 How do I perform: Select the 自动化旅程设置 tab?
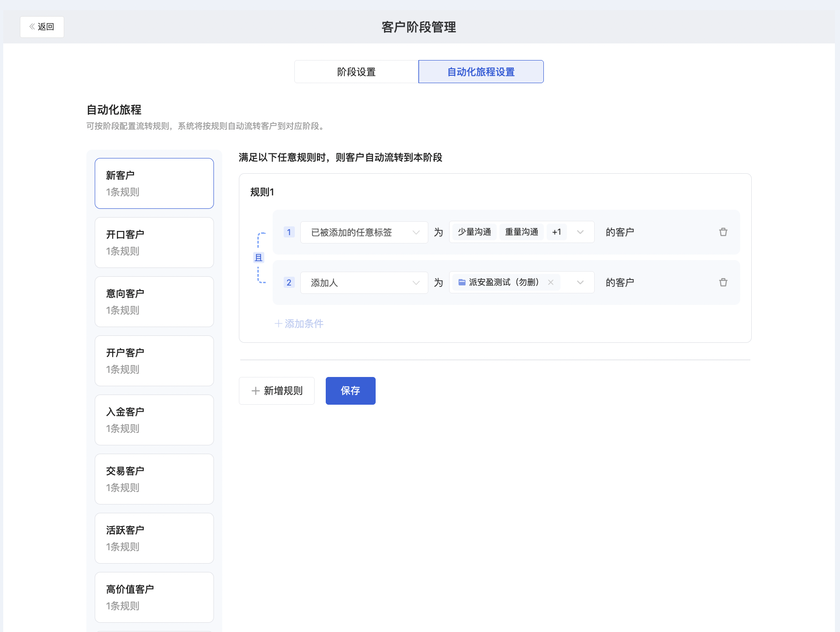tap(481, 72)
